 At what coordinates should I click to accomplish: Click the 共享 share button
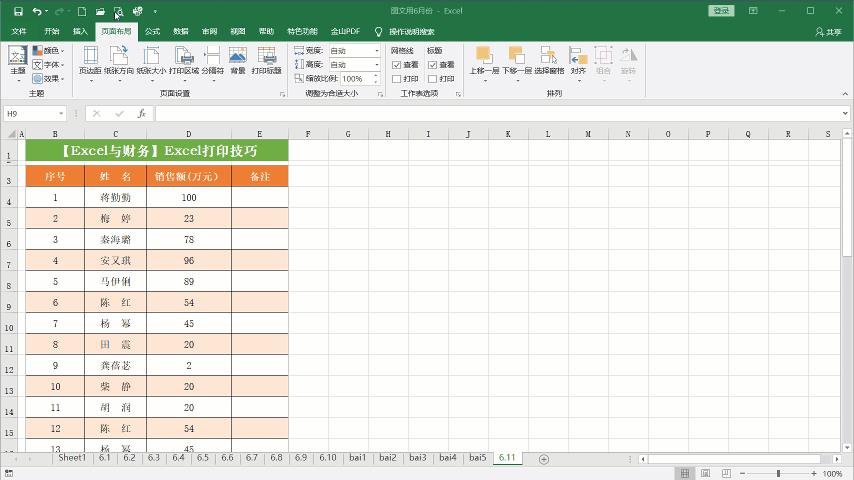[828, 31]
